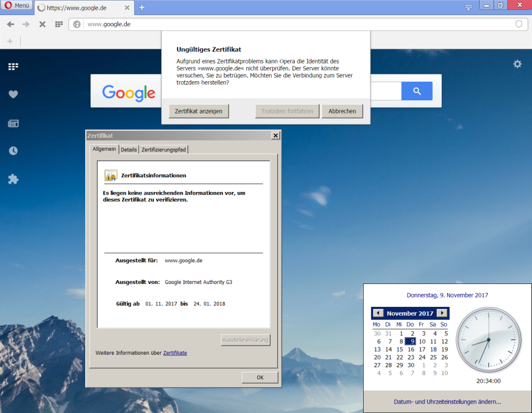Click the blue Google search button
The image size is (532, 413).
click(417, 91)
